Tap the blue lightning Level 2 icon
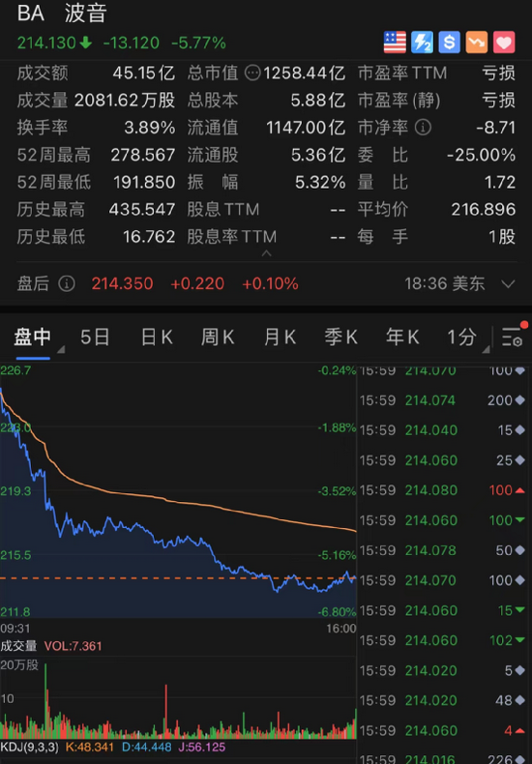 tap(422, 43)
